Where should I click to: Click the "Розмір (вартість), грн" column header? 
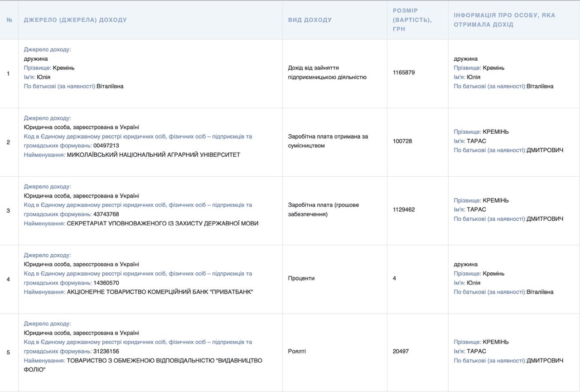[x=412, y=20]
